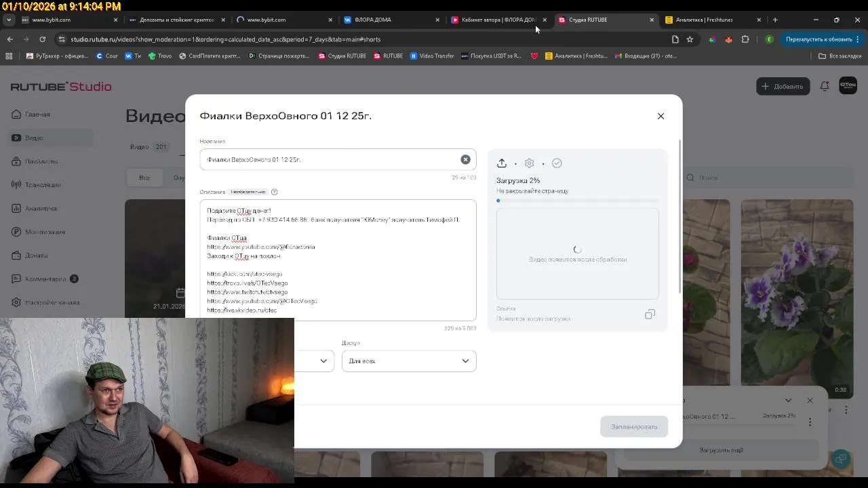Open notifications bell in RUTUBE Studio
Viewport: 868px width, 488px height.
click(825, 86)
